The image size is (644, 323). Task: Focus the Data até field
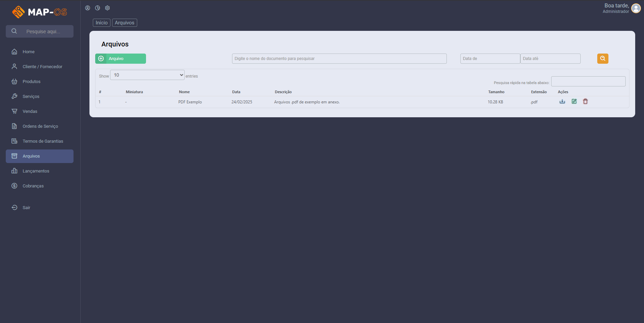pos(550,59)
